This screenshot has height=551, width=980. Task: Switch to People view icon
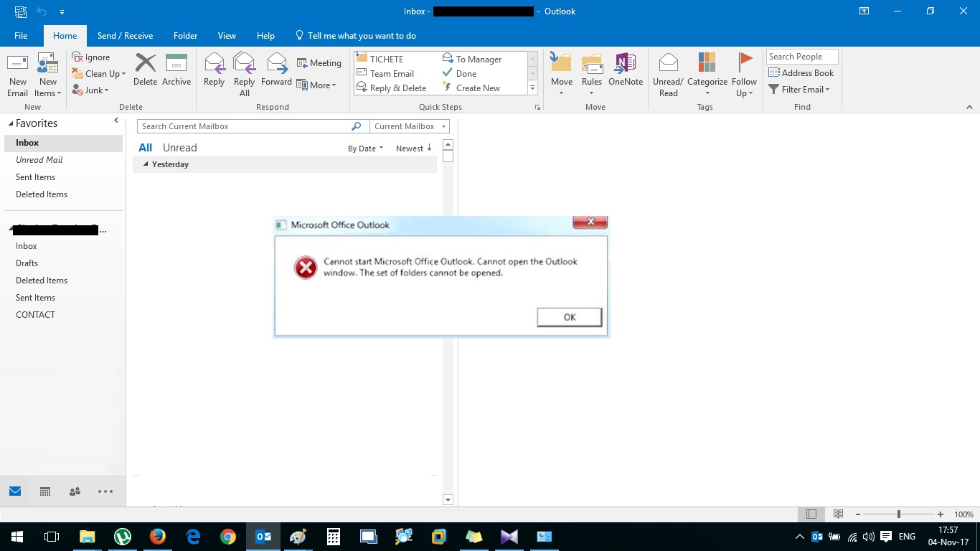coord(75,491)
